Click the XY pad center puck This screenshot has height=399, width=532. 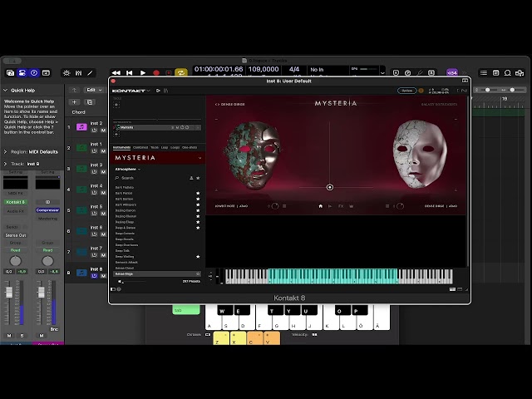pyautogui.click(x=330, y=187)
